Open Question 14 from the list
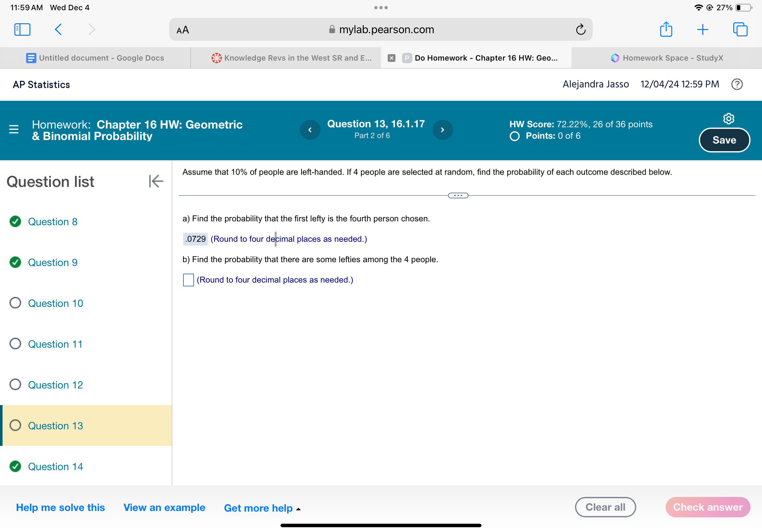 tap(56, 466)
